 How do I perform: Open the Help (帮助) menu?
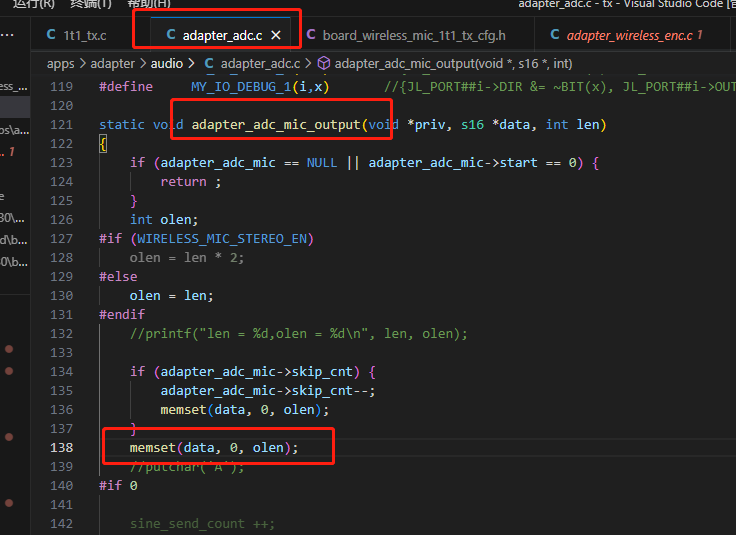tap(149, 4)
